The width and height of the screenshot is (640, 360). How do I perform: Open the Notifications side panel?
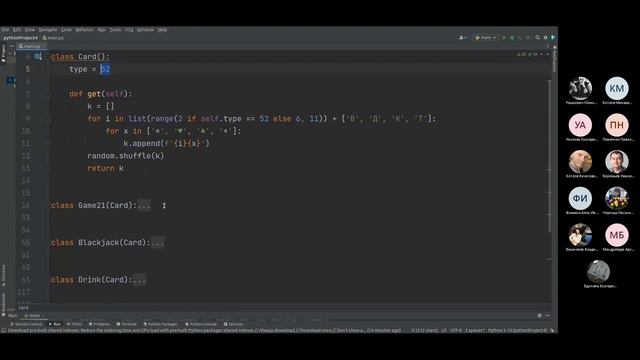pyautogui.click(x=554, y=59)
